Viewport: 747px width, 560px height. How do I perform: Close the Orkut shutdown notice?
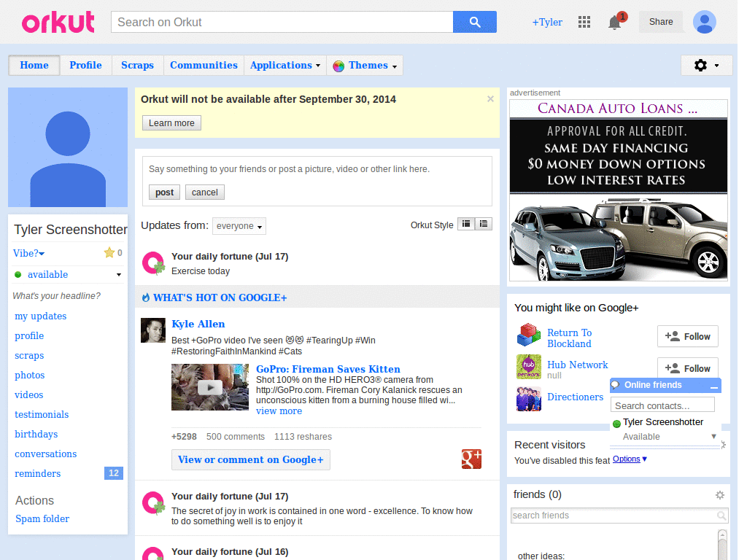[x=490, y=99]
